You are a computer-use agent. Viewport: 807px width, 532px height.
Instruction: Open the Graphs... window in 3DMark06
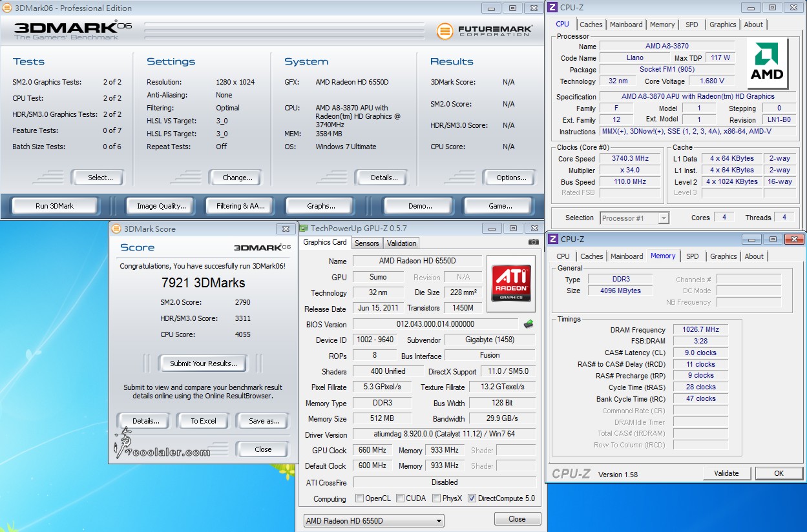click(321, 206)
